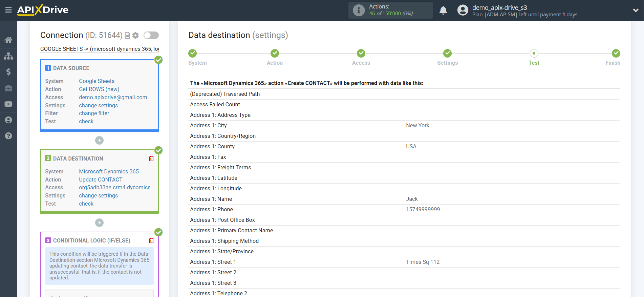This screenshot has height=297, width=644.
Task: Click Address 1: Freight Terms row
Action: tap(404, 167)
